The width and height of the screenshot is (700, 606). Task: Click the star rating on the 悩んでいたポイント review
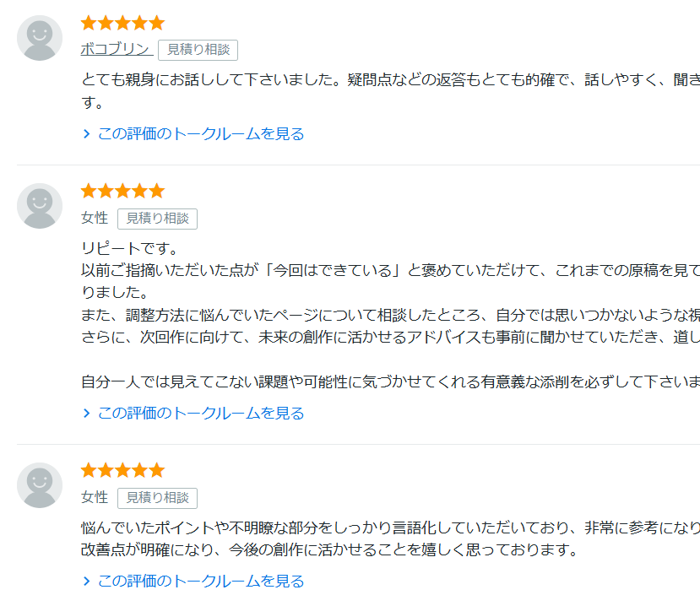coord(122,470)
